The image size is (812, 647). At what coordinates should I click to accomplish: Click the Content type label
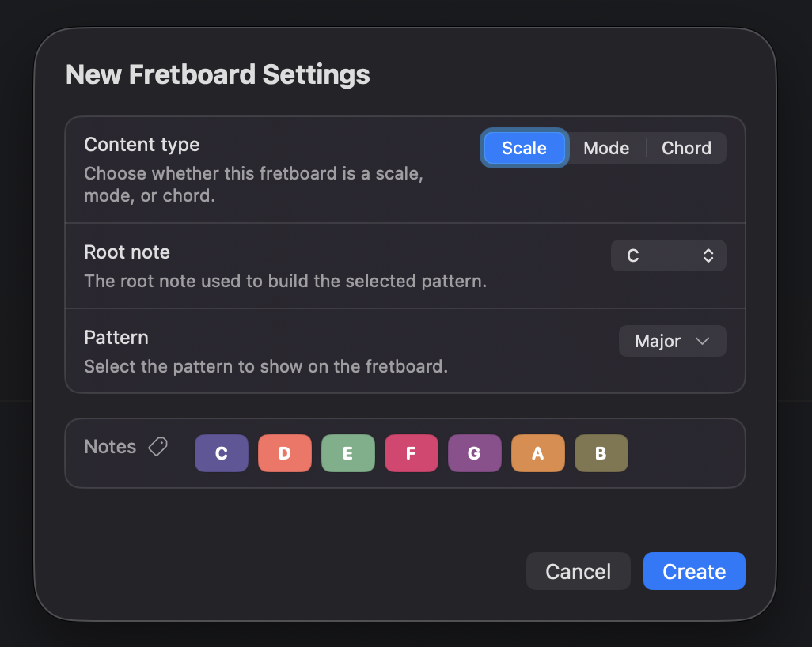(x=142, y=145)
